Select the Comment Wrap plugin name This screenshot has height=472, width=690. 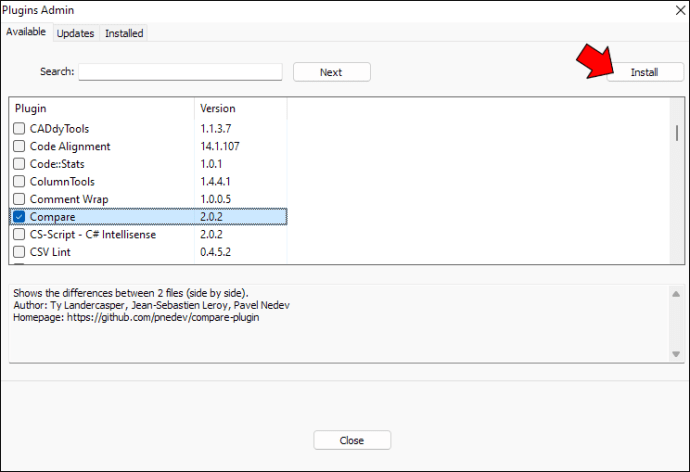click(69, 199)
